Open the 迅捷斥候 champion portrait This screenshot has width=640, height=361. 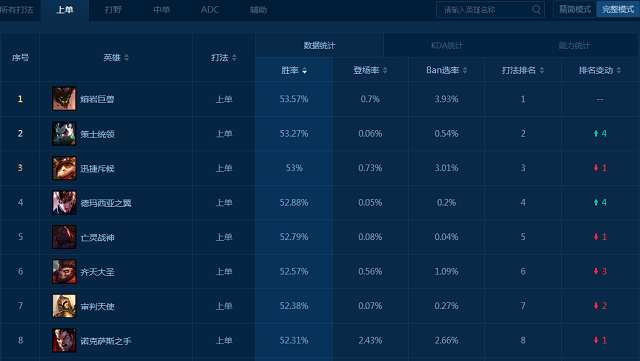pyautogui.click(x=64, y=168)
